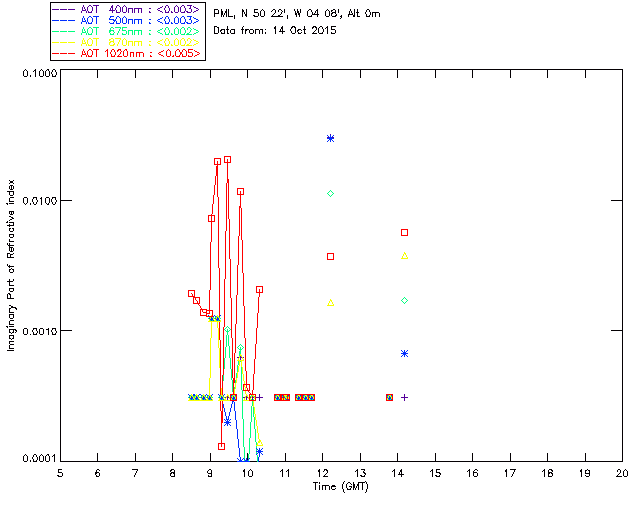Image resolution: width=640 pixels, height=512 pixels.
Task: Click the x-axis tick label 12
Action: coord(322,473)
